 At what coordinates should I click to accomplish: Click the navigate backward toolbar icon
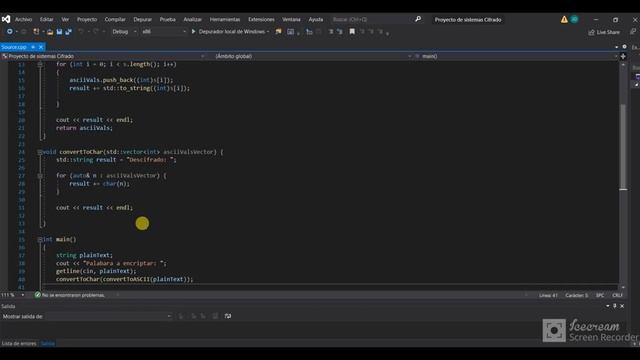click(x=9, y=31)
